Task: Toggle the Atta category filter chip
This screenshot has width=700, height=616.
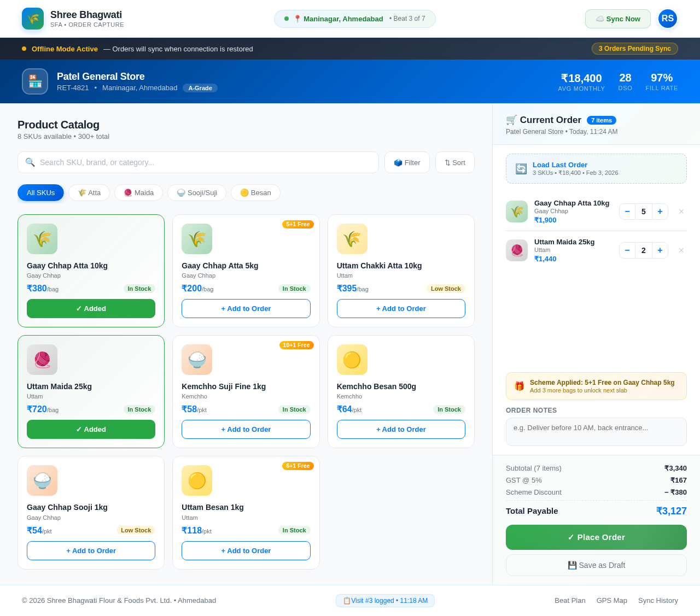Action: (x=89, y=192)
